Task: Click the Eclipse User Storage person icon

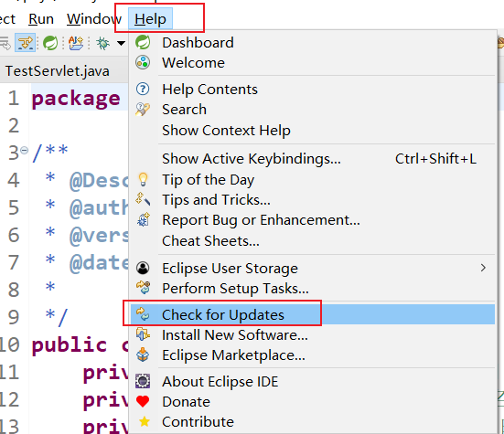Action: (143, 268)
